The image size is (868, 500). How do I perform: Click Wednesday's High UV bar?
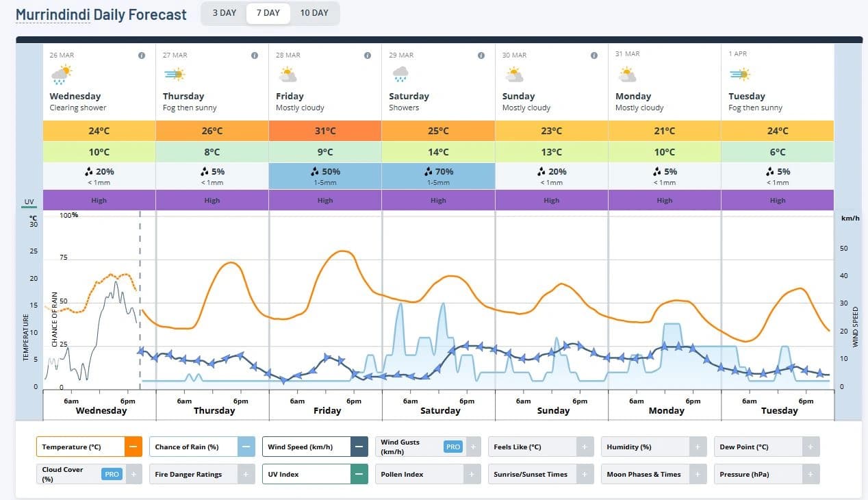pyautogui.click(x=99, y=200)
